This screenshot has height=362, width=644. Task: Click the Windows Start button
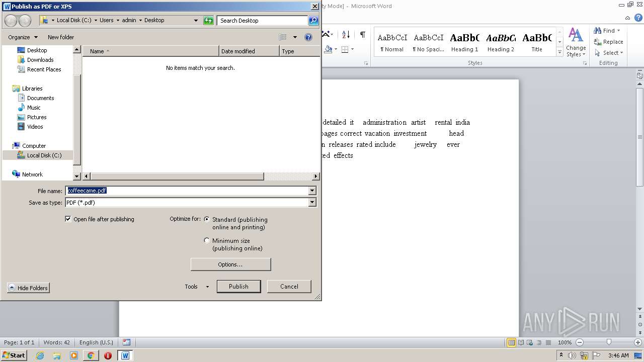click(x=14, y=355)
